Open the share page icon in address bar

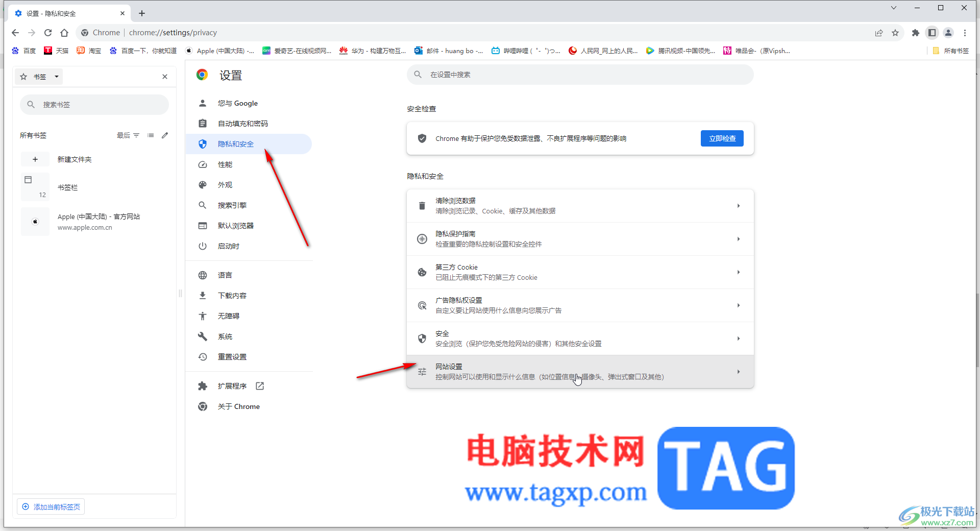pyautogui.click(x=879, y=33)
